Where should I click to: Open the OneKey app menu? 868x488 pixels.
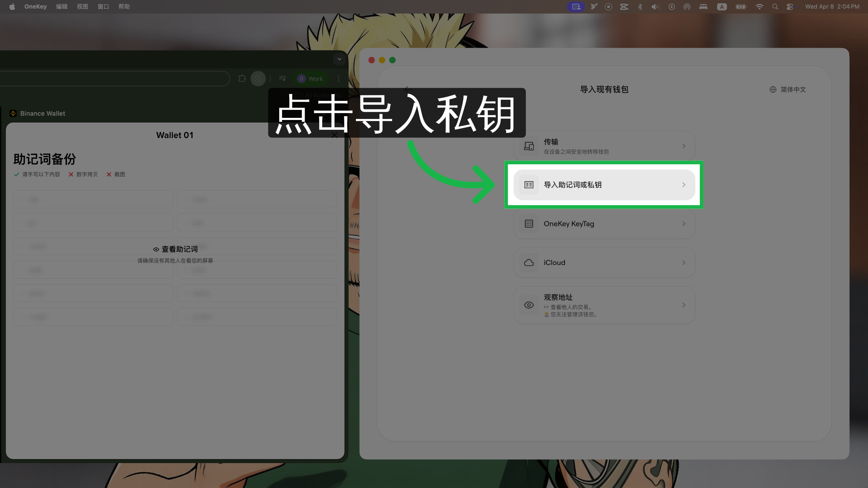[35, 7]
